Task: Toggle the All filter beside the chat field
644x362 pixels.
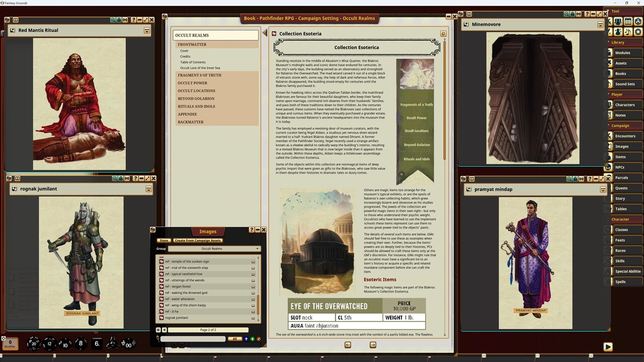Action: click(x=234, y=338)
